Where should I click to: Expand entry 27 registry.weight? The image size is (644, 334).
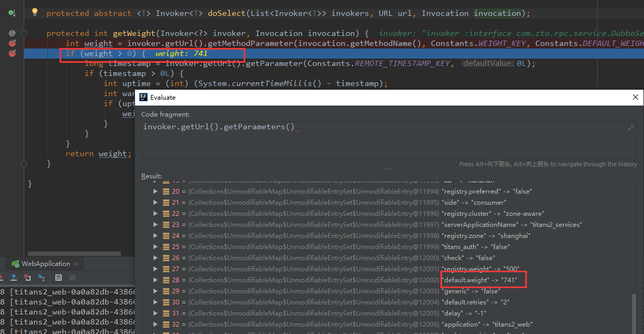click(x=156, y=269)
